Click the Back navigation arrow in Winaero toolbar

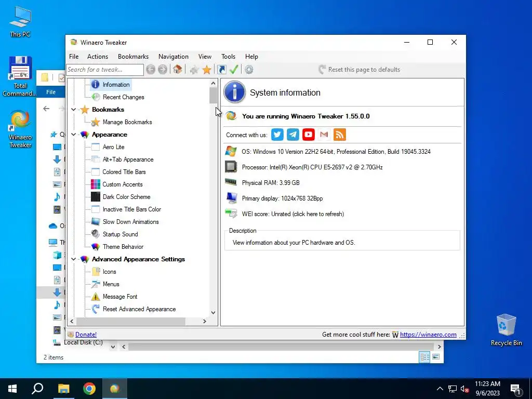pos(151,70)
